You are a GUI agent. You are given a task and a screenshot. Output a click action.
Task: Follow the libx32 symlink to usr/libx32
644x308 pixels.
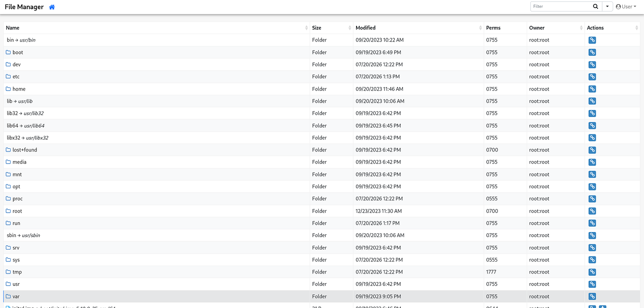pos(28,138)
